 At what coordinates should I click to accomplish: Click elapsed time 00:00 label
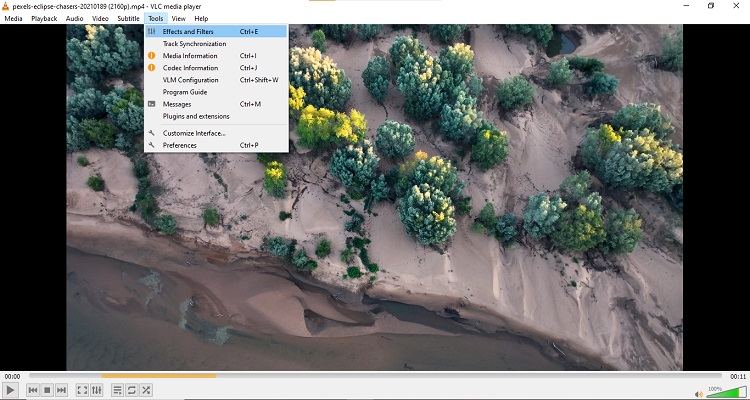tap(12, 377)
